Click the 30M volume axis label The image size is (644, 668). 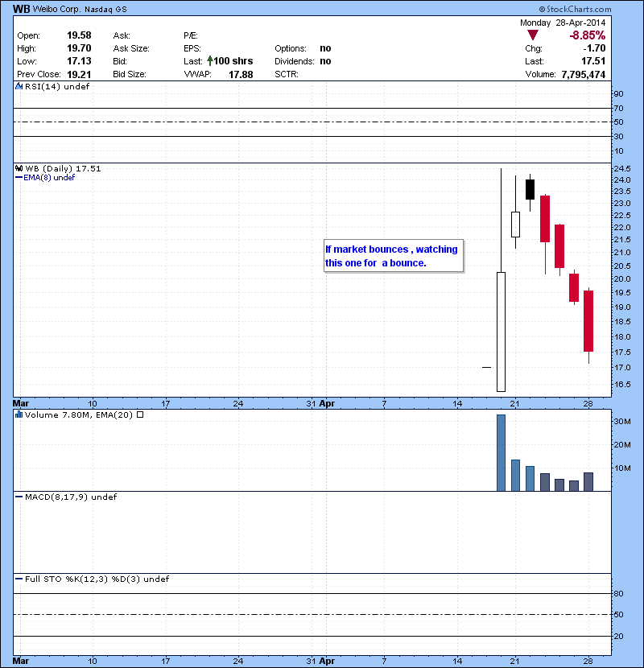[x=622, y=422]
